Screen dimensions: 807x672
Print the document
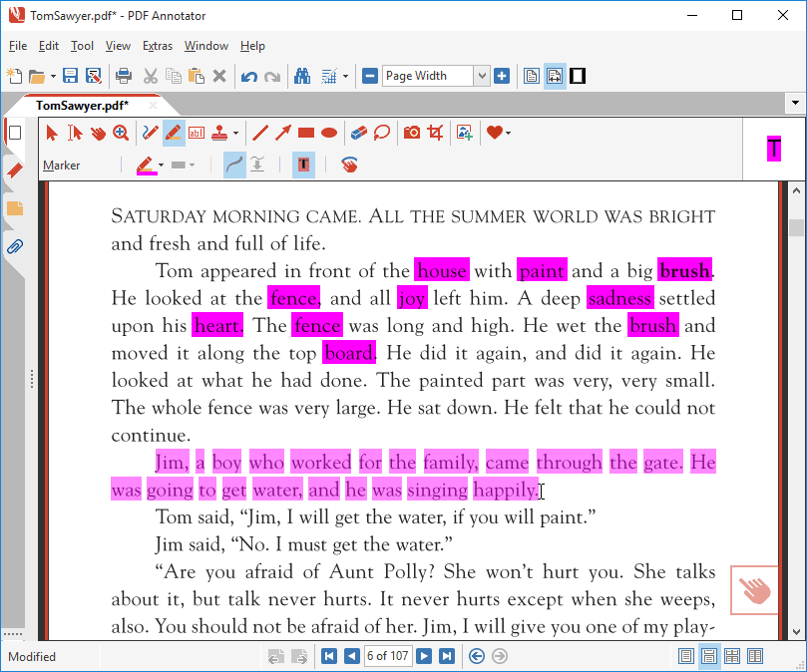[123, 76]
